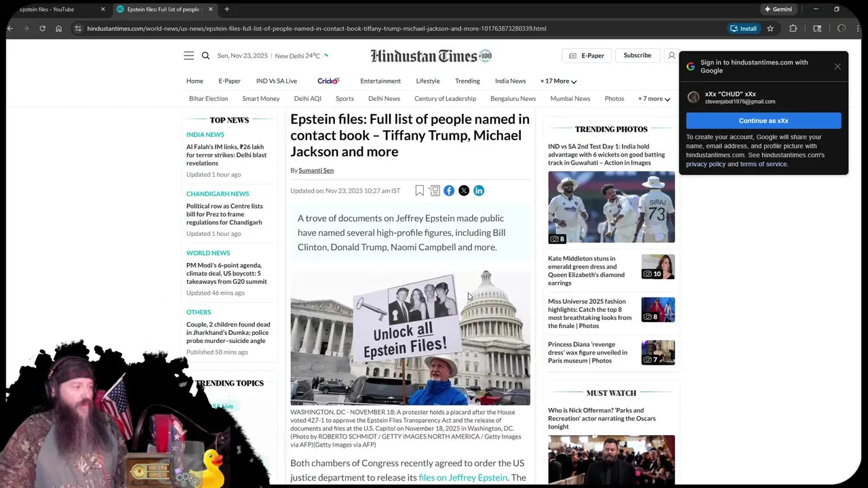Open Smart Money section
The width and height of the screenshot is (868, 488).
pos(261,98)
